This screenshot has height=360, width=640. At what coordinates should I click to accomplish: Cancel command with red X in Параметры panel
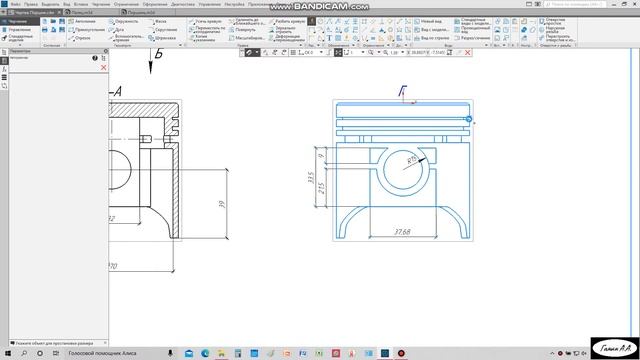pyautogui.click(x=103, y=68)
